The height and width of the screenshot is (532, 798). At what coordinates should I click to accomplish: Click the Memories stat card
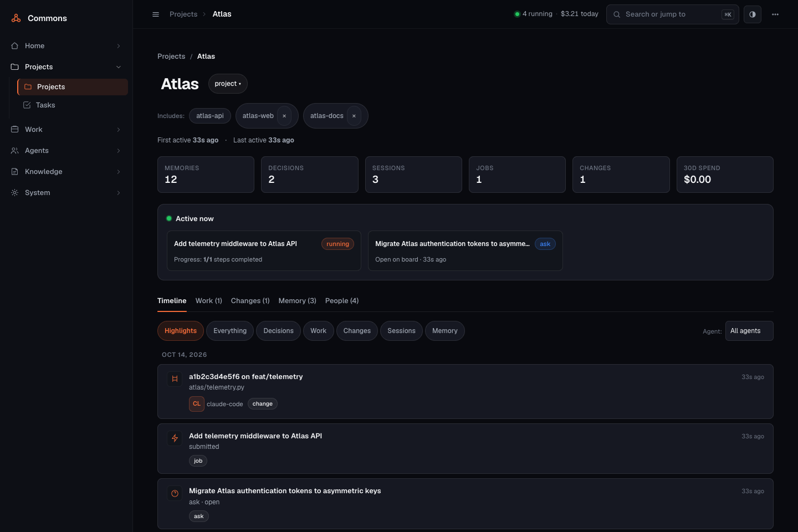tap(206, 175)
